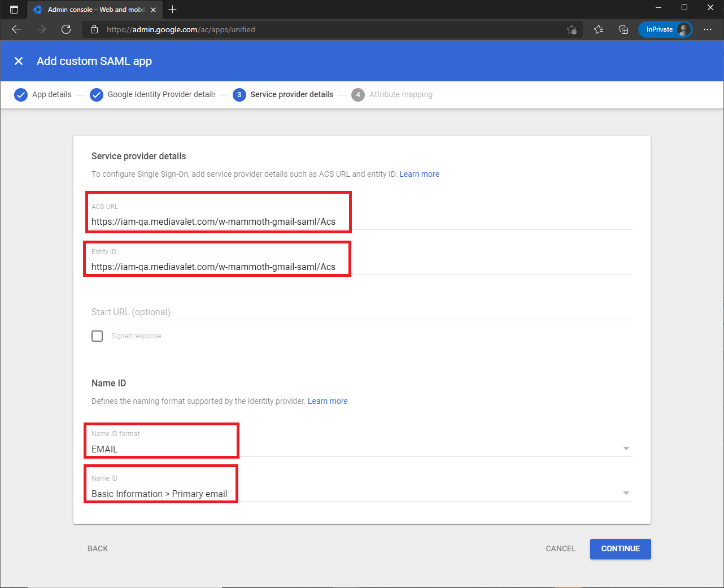Image resolution: width=724 pixels, height=588 pixels.
Task: Click the step 4 number circle
Action: (x=358, y=95)
